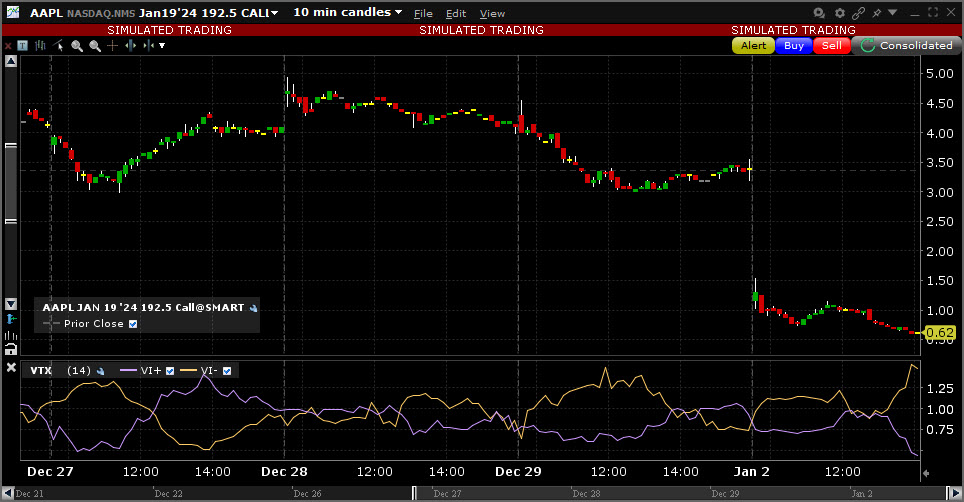
Task: Click the Dec 28 date label on time axis
Action: (284, 472)
